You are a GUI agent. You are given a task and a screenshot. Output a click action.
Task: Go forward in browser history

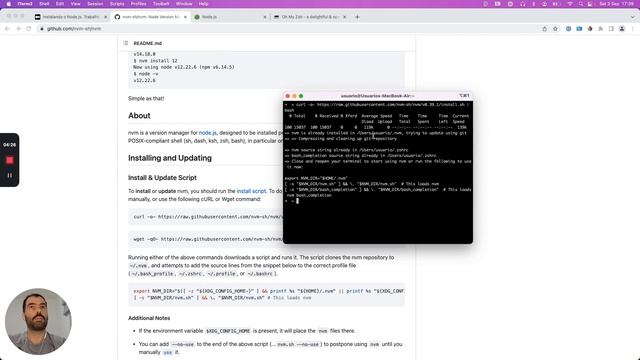point(18,29)
